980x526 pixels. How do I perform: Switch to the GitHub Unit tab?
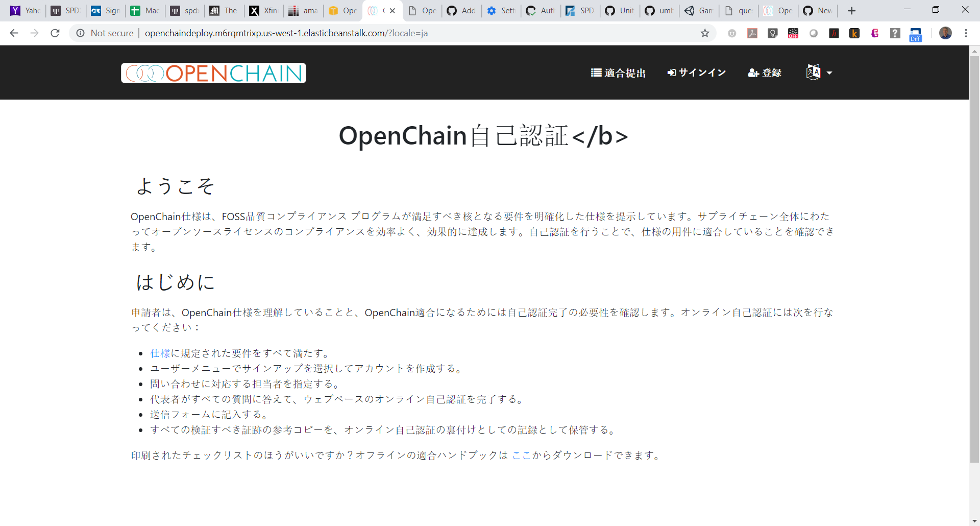point(619,10)
